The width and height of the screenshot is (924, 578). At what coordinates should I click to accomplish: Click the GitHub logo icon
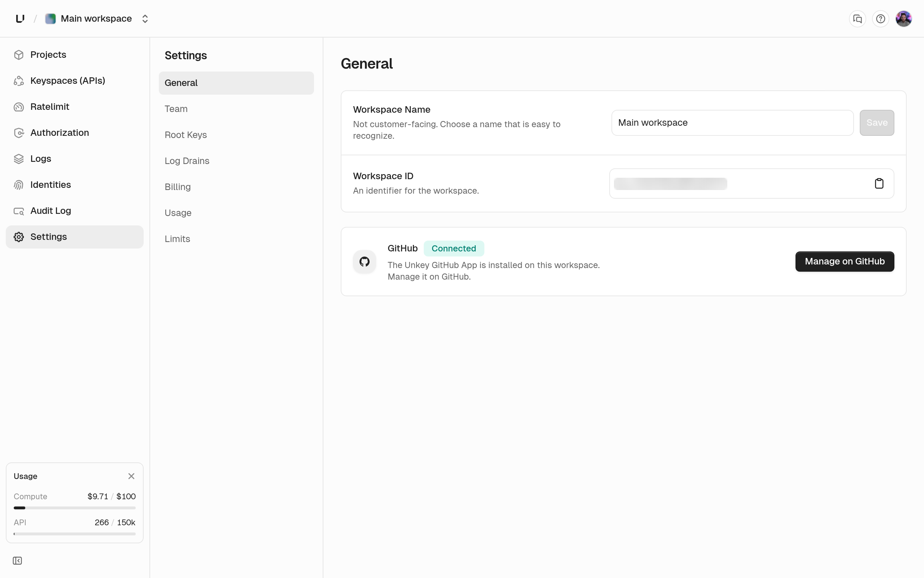click(364, 262)
